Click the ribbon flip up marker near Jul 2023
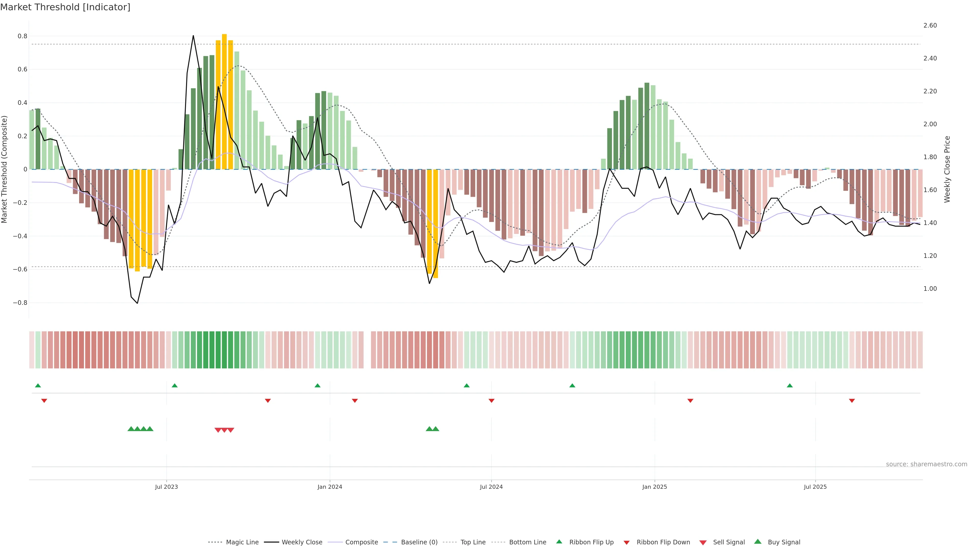 pos(175,386)
